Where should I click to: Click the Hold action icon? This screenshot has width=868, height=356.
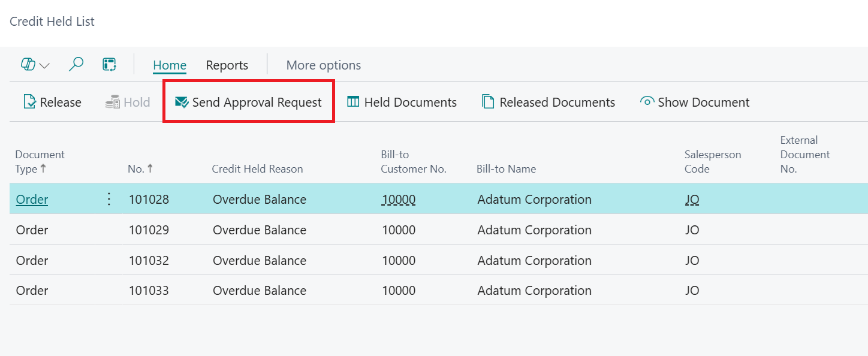click(x=112, y=102)
